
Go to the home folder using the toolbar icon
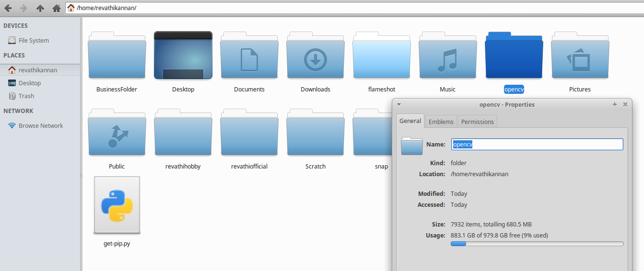57,8
